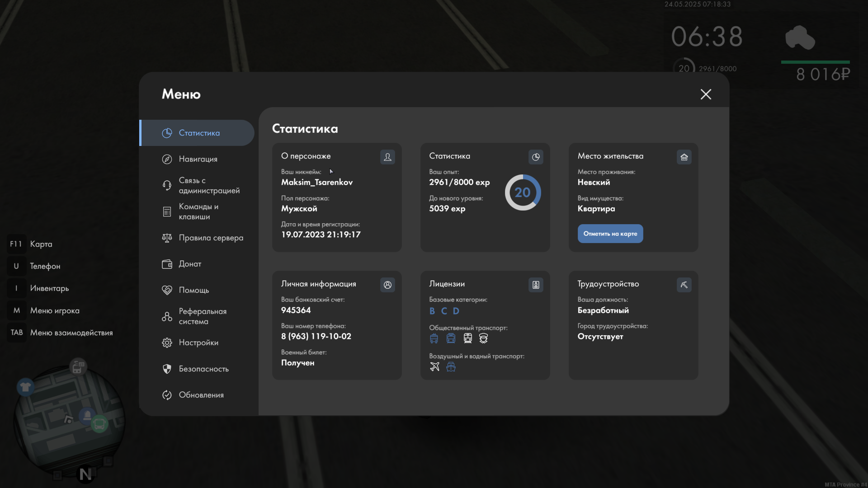Image resolution: width=868 pixels, height=488 pixels.
Task: Click the wallet icon next to Донат
Action: pyautogui.click(x=167, y=264)
